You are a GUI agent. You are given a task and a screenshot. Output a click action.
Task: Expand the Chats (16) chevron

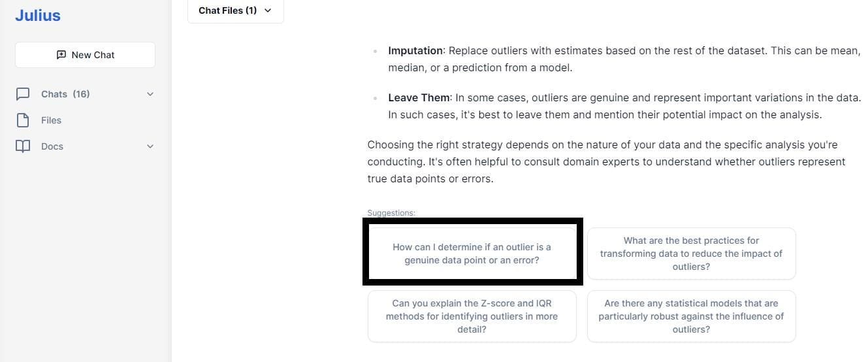[150, 94]
